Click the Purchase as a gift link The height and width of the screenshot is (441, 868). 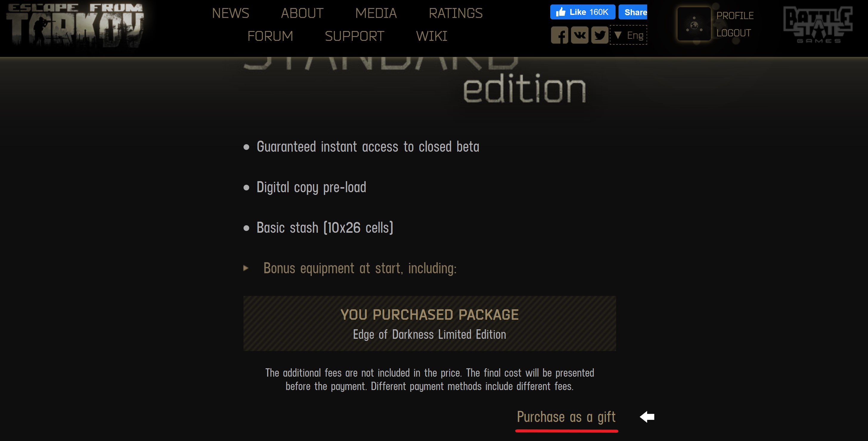(565, 417)
